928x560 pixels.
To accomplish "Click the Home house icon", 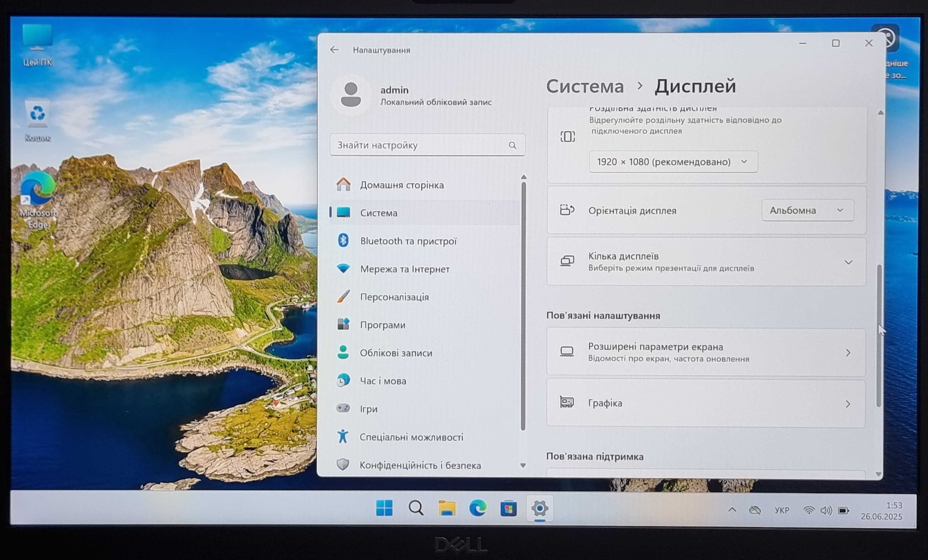I will tap(343, 184).
